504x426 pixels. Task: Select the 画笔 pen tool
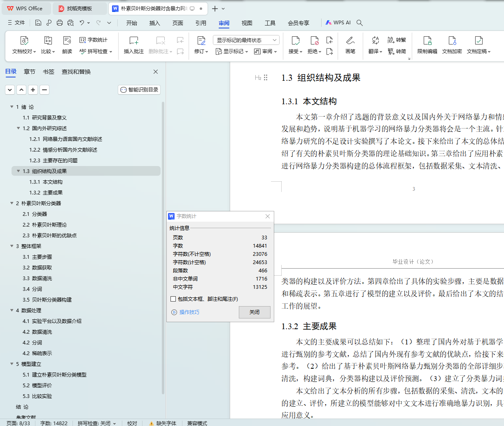click(350, 41)
